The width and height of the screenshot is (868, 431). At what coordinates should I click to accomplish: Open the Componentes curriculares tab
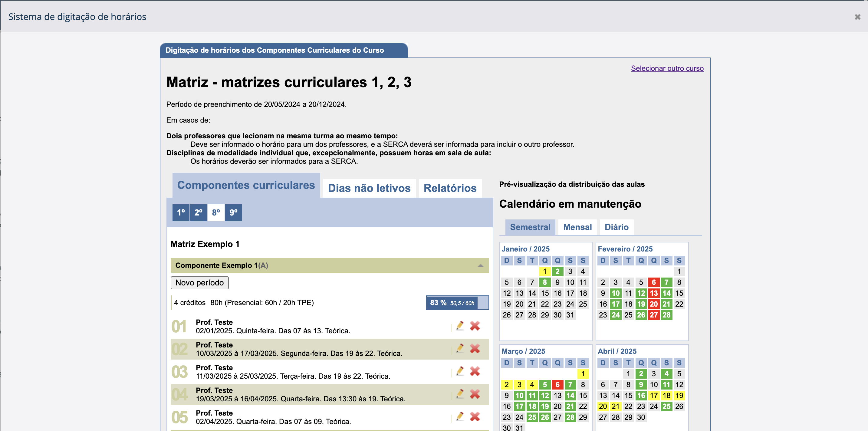pos(246,185)
